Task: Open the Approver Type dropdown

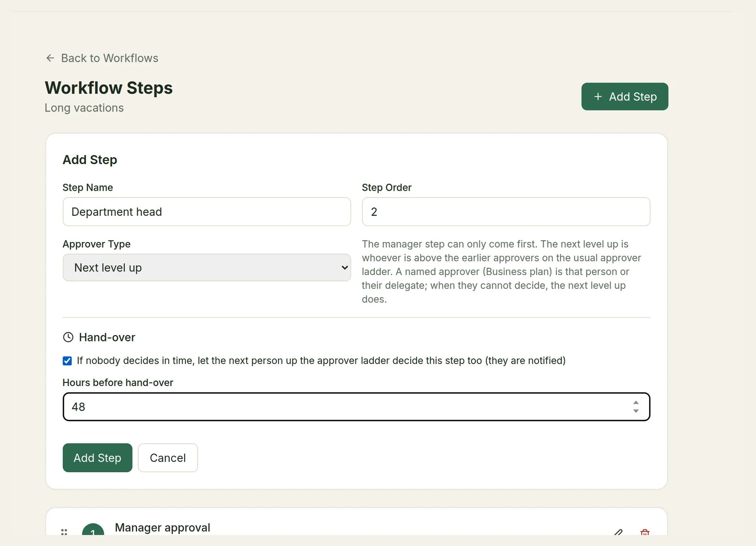Action: click(207, 268)
